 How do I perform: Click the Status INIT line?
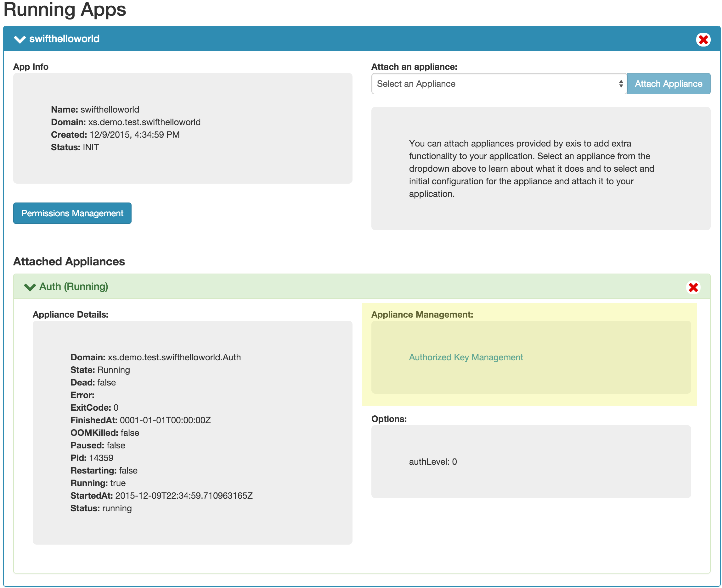coord(75,147)
